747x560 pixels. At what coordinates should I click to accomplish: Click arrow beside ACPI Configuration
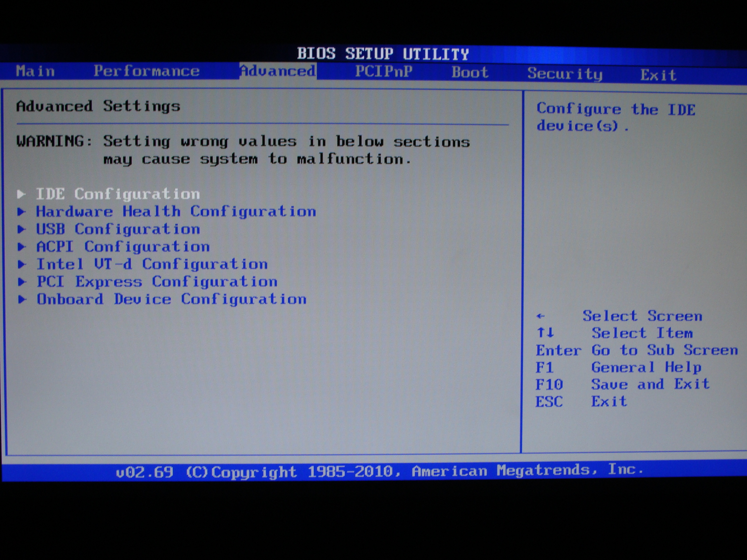(22, 247)
